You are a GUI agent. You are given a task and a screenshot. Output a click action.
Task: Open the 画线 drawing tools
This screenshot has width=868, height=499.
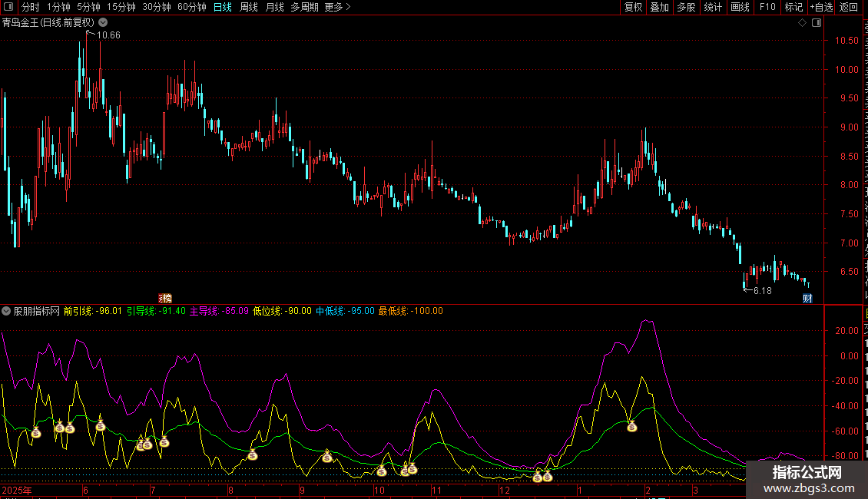tap(740, 8)
